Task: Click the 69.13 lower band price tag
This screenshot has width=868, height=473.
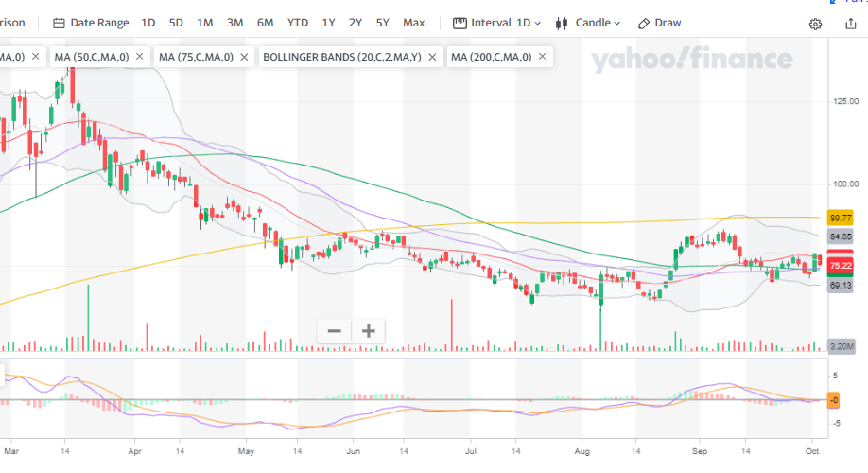Action: click(x=841, y=286)
